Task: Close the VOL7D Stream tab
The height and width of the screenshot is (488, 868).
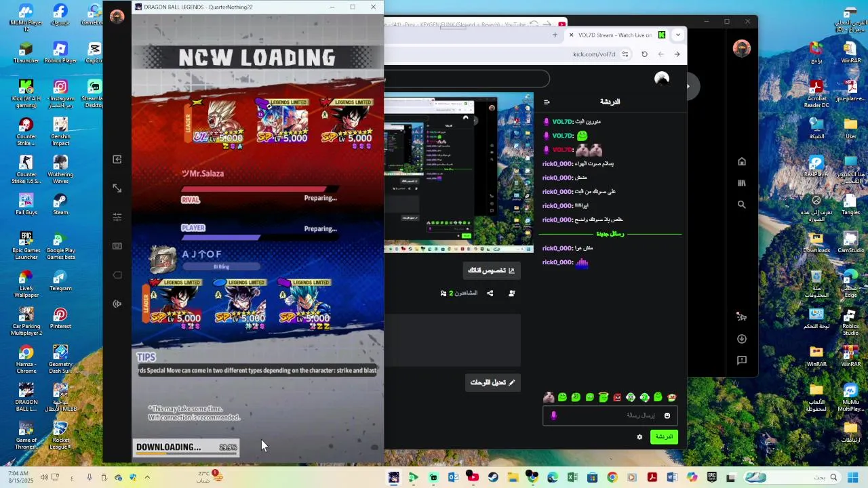Action: coord(571,35)
